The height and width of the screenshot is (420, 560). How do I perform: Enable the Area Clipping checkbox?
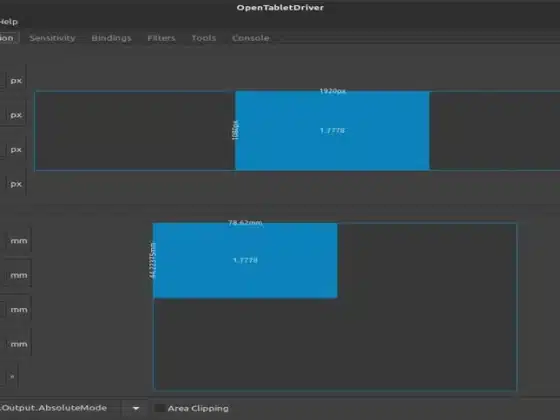[159, 408]
